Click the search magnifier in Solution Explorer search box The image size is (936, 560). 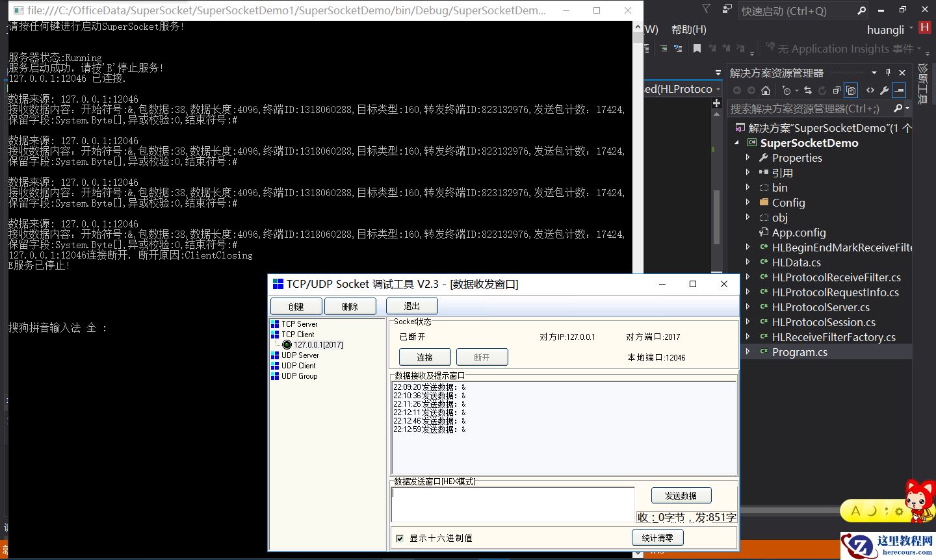pos(898,108)
